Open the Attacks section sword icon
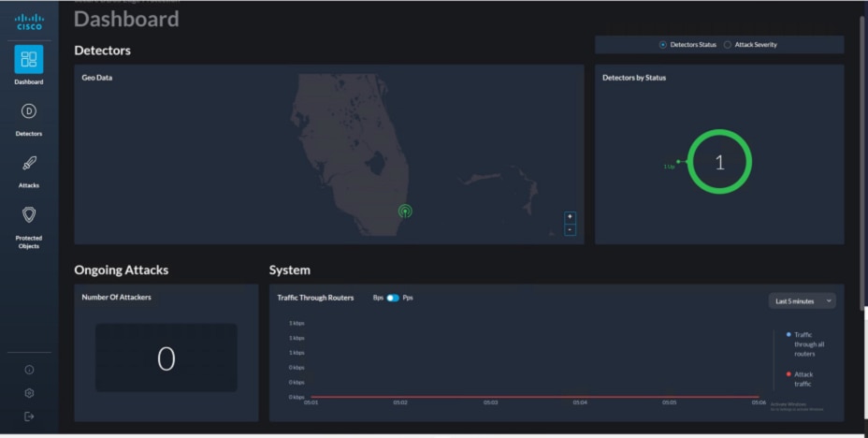 pos(29,163)
